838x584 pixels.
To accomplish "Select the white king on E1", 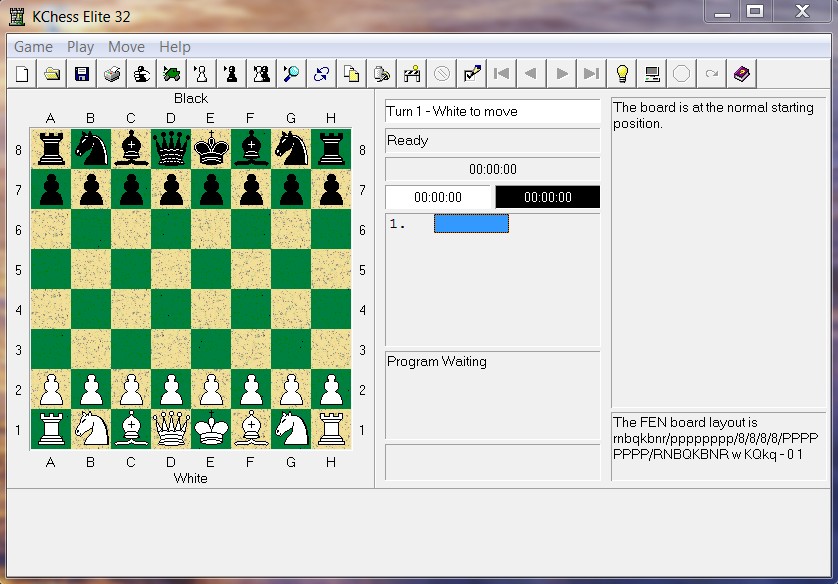I will click(x=211, y=429).
